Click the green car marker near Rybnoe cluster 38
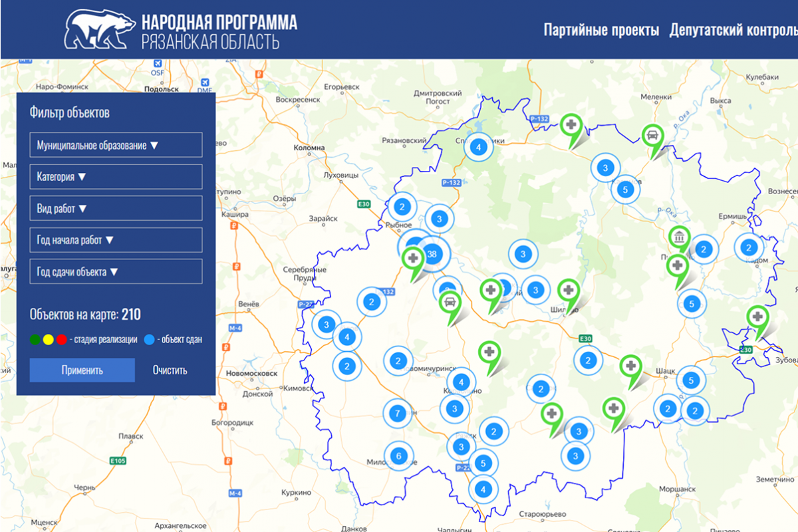Image resolution: width=798 pixels, height=532 pixels. (451, 303)
